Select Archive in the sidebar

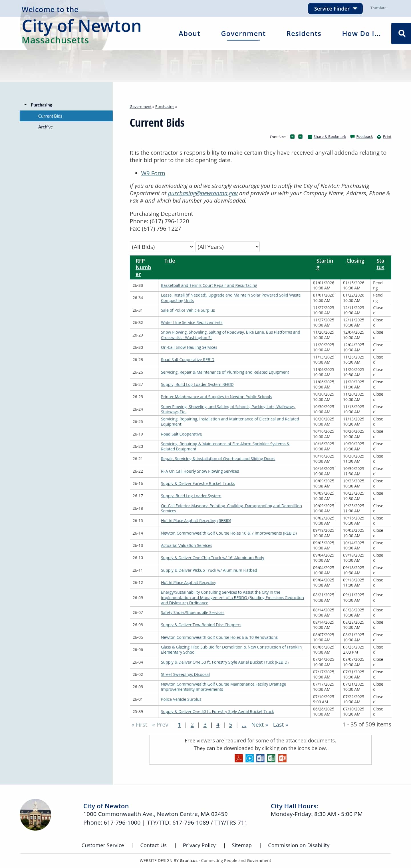(x=45, y=127)
